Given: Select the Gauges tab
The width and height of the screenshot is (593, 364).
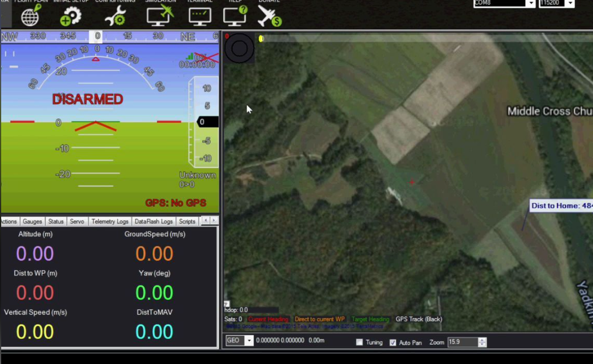Looking at the screenshot, I should (32, 221).
